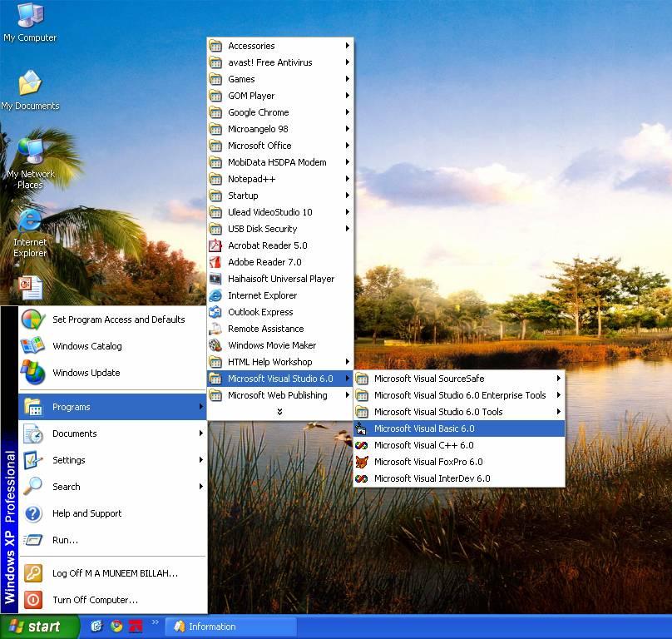Open Ulead VideoStudio 10 folder
The image size is (672, 639).
(280, 212)
